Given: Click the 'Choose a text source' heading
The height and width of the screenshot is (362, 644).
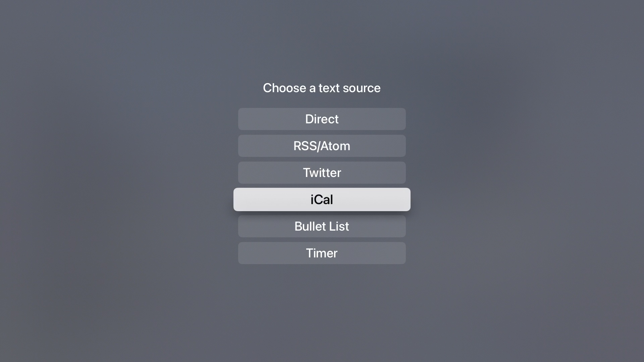Looking at the screenshot, I should click(322, 88).
